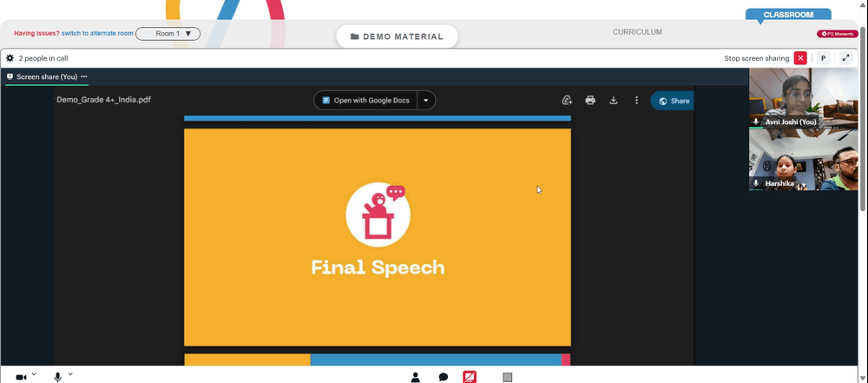The image size is (868, 383).
Task: Click the 2 people in call text
Action: pos(43,58)
